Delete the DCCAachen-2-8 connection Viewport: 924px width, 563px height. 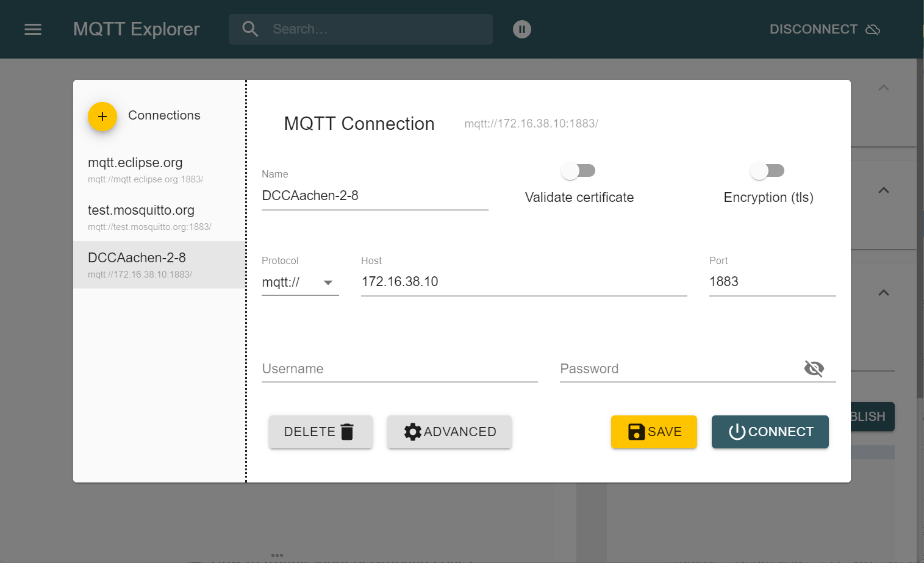pyautogui.click(x=320, y=432)
